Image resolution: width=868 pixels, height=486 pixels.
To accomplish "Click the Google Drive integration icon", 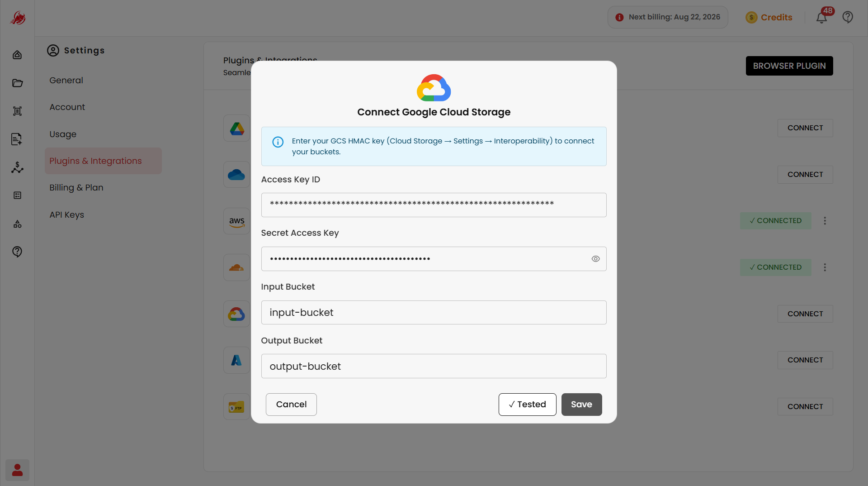I will [x=237, y=128].
